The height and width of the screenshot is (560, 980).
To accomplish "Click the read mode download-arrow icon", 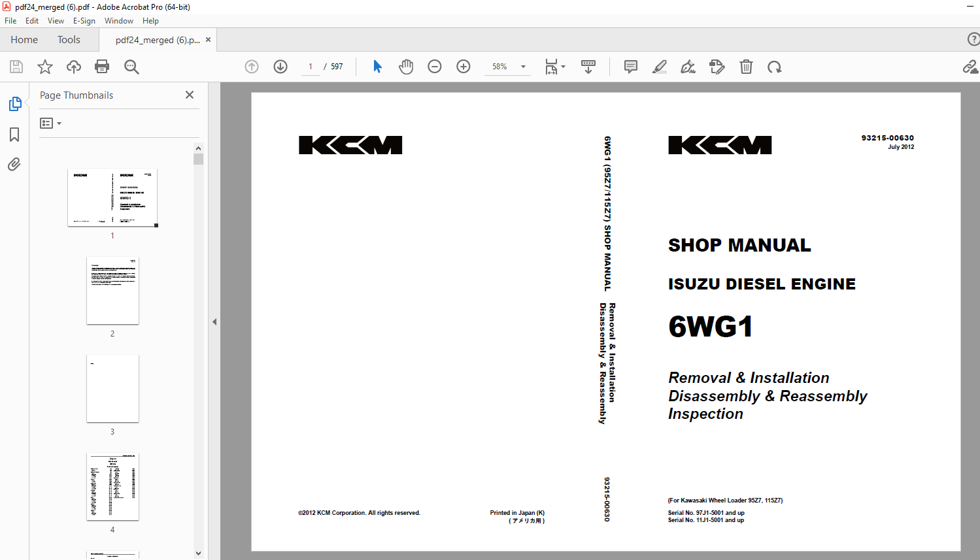I will (588, 67).
